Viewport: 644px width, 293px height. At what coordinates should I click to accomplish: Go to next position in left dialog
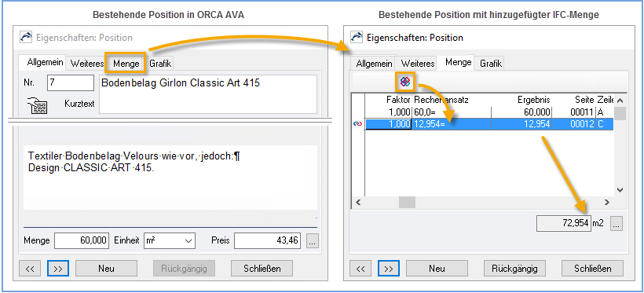(58, 269)
